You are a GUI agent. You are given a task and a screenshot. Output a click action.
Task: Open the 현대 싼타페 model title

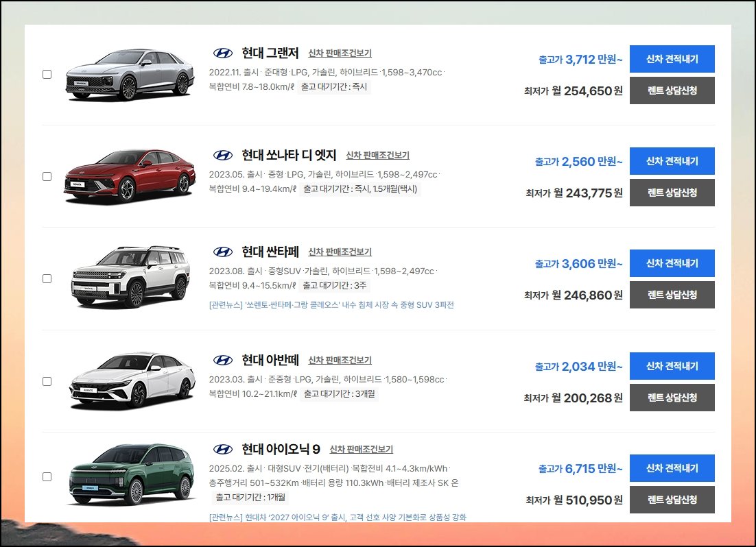pyautogui.click(x=270, y=252)
